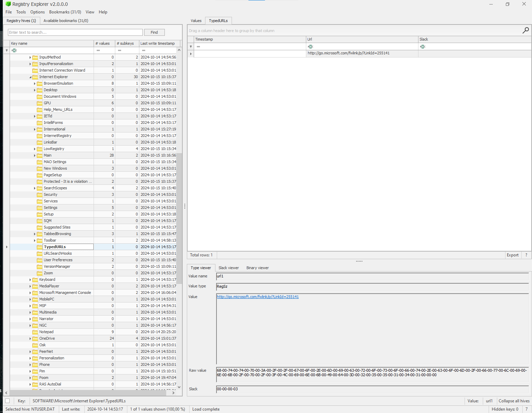Select the URLSearchHooks key row
Screen dimensions: 532x413
[93, 253]
